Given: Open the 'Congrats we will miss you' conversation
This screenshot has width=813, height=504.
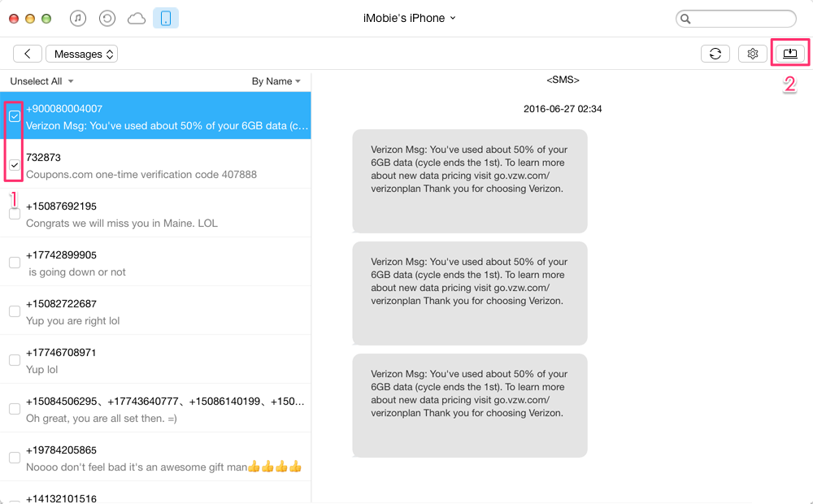Looking at the screenshot, I should (155, 213).
